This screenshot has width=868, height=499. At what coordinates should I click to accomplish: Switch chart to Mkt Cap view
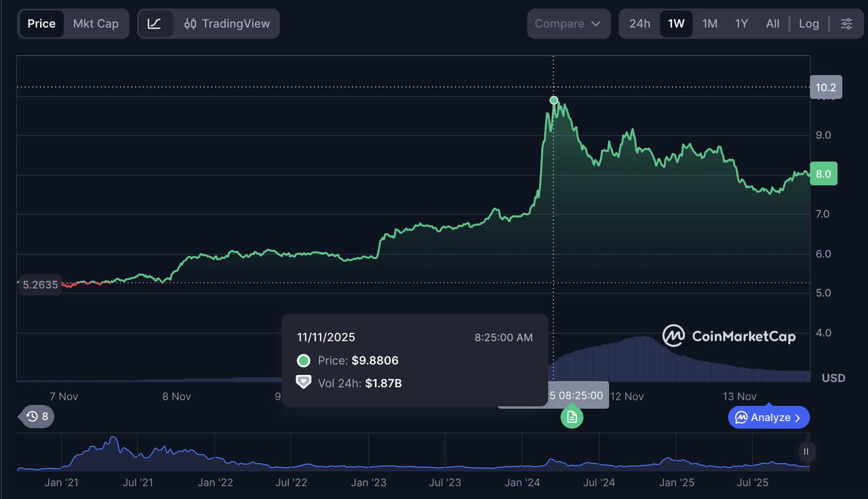(96, 24)
